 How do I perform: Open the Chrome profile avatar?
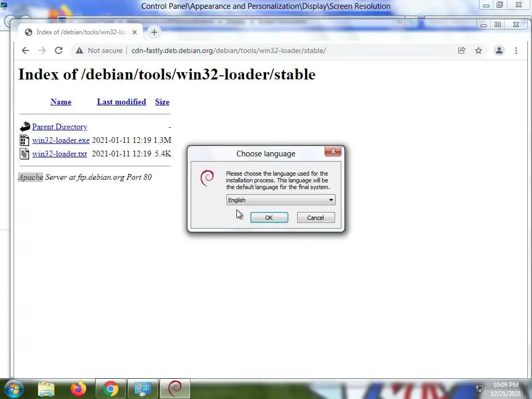click(x=499, y=50)
